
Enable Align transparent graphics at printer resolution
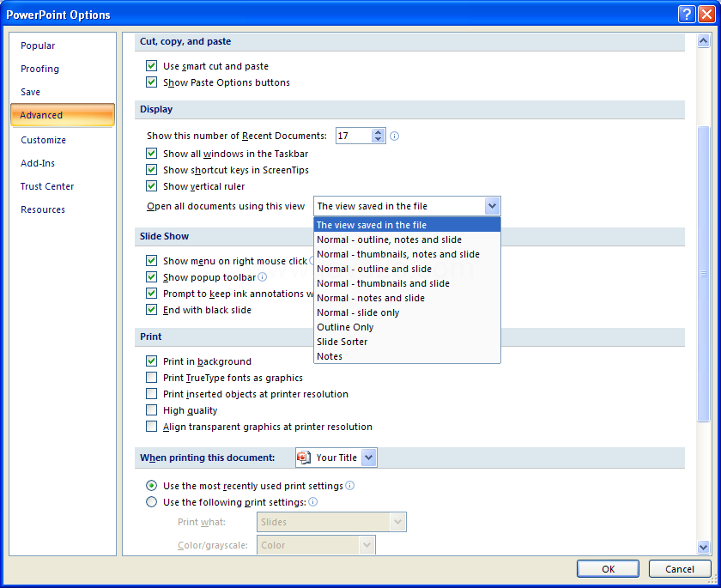coord(151,426)
